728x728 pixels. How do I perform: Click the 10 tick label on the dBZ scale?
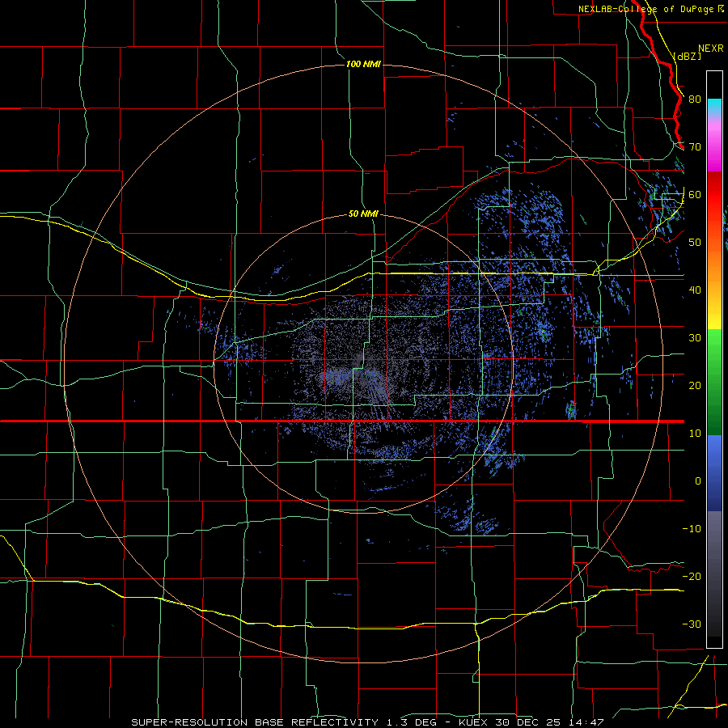[x=695, y=434]
